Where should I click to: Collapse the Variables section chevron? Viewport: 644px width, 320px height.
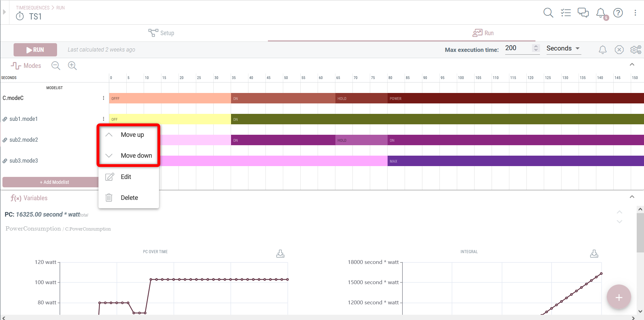tap(632, 197)
